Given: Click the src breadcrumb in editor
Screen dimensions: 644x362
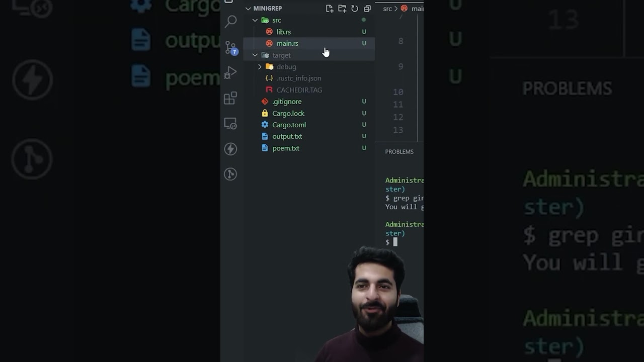Looking at the screenshot, I should [x=387, y=9].
